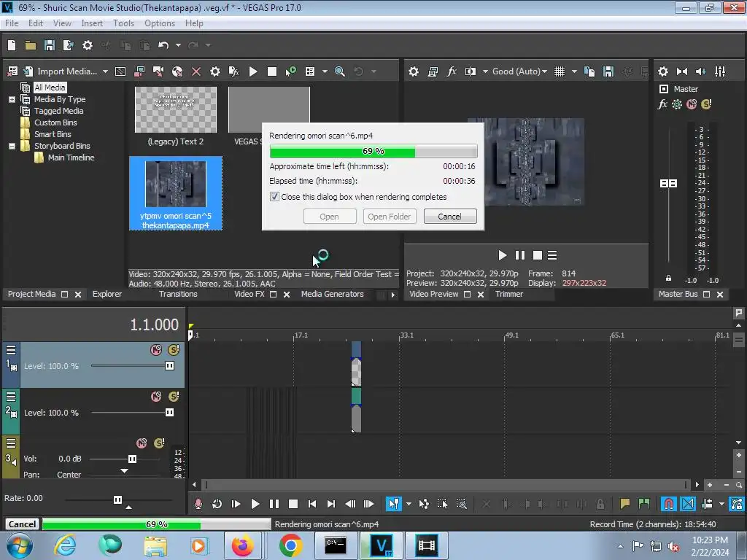This screenshot has width=747, height=560.
Task: Toggle the overlays grid icon in preview
Action: [560, 71]
